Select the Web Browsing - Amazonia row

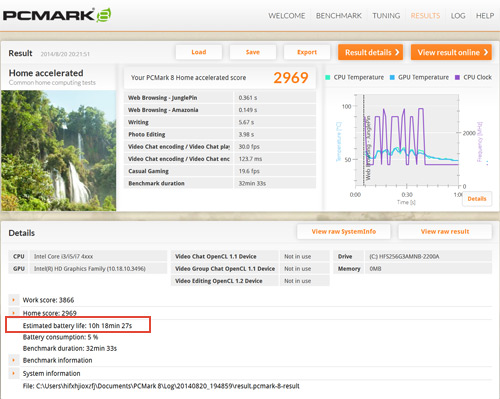(220, 110)
